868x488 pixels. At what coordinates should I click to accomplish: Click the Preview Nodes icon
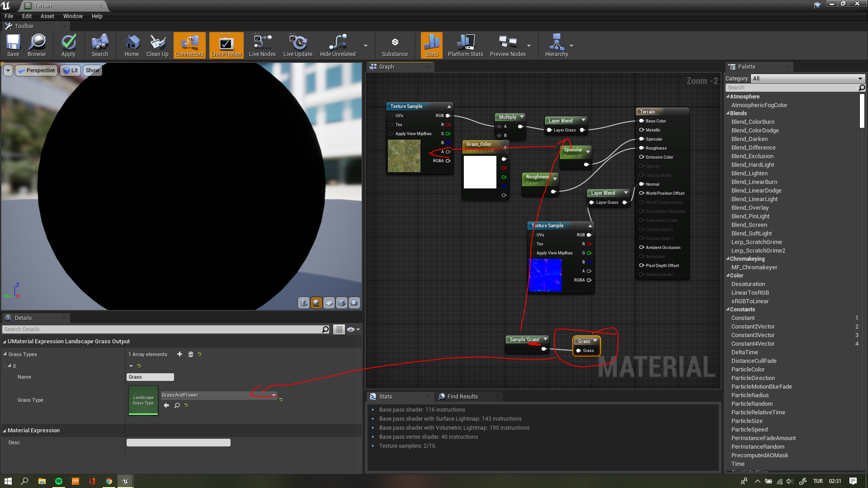pyautogui.click(x=508, y=45)
